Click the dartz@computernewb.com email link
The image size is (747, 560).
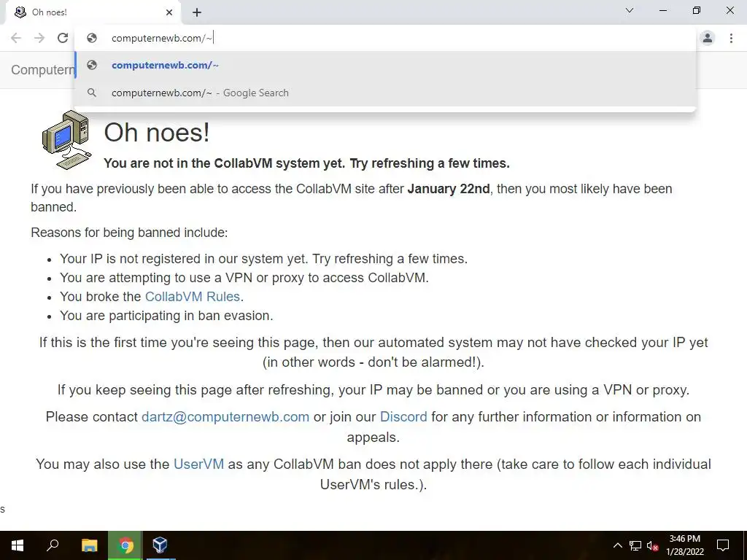[x=225, y=417]
